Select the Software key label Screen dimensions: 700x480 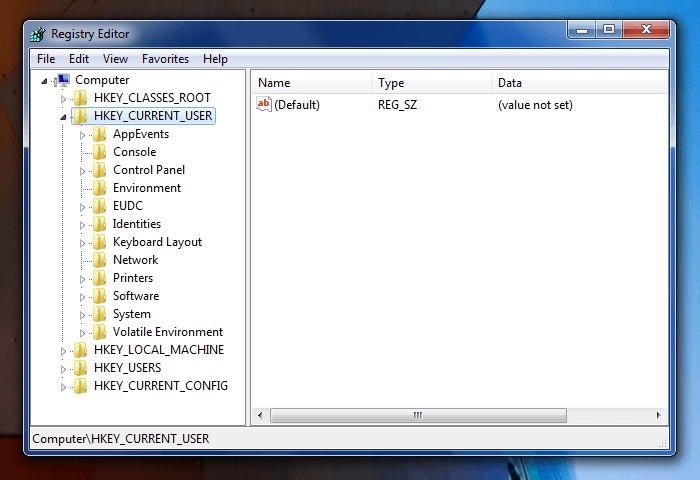point(136,296)
